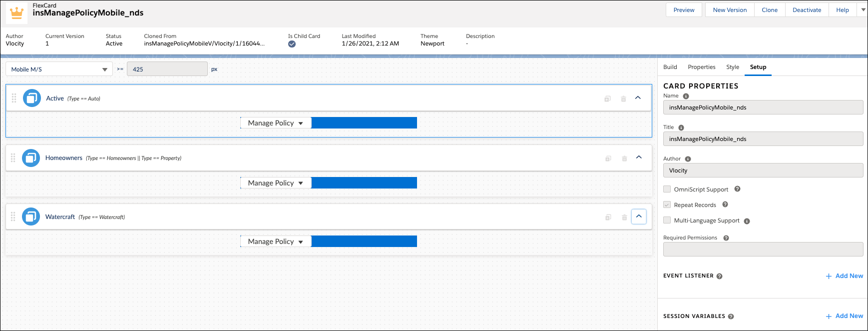This screenshot has height=331, width=868.
Task: Create a New Version
Action: pos(730,10)
